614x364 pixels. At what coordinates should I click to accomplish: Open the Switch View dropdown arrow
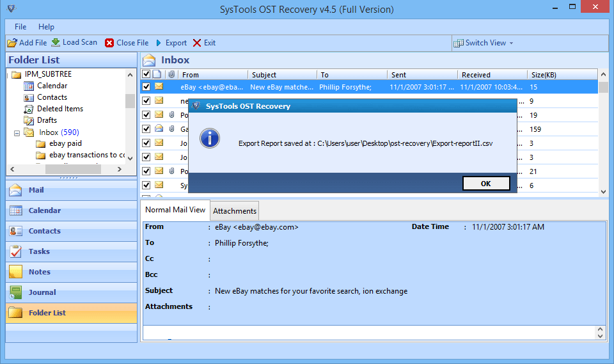point(511,43)
